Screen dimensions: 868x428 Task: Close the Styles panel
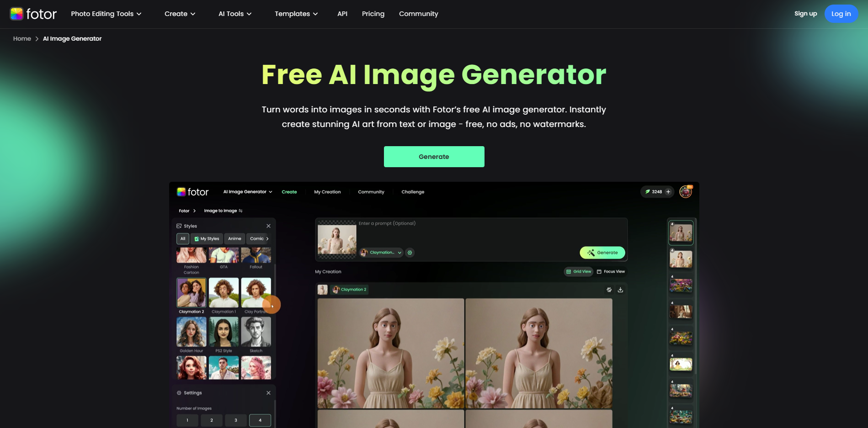coord(268,226)
